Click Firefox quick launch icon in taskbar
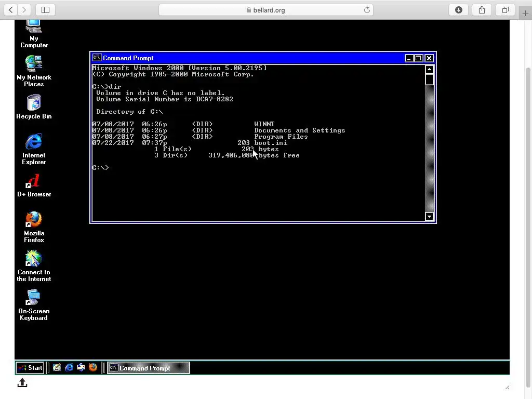The height and width of the screenshot is (399, 532). [x=92, y=367]
